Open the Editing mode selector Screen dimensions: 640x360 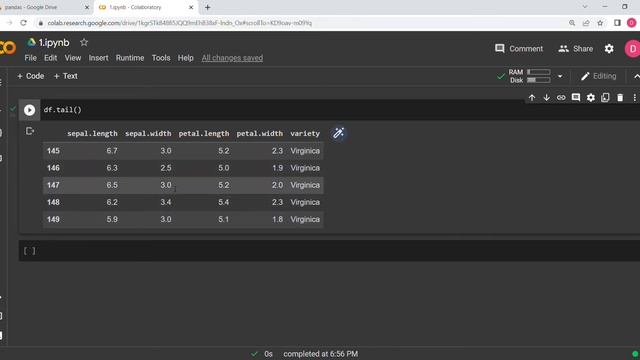[598, 76]
